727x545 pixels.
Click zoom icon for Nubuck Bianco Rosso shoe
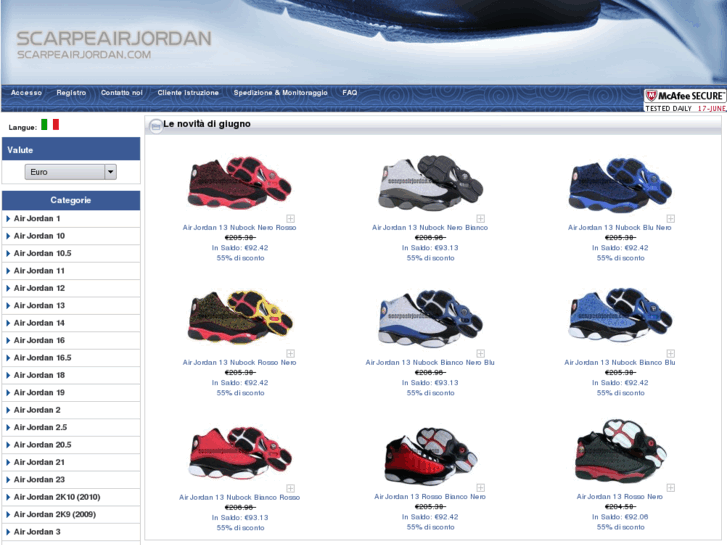(x=291, y=488)
